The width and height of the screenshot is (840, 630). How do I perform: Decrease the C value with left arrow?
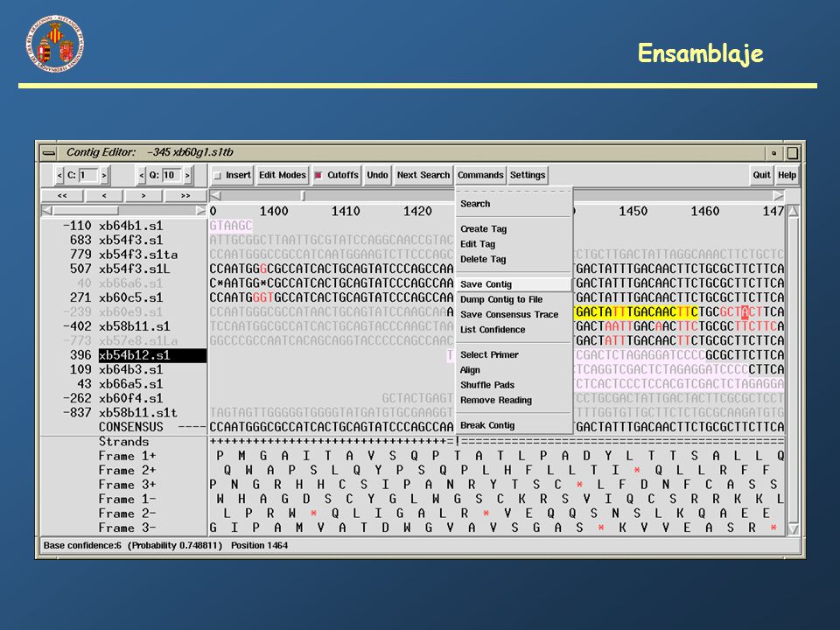point(59,175)
